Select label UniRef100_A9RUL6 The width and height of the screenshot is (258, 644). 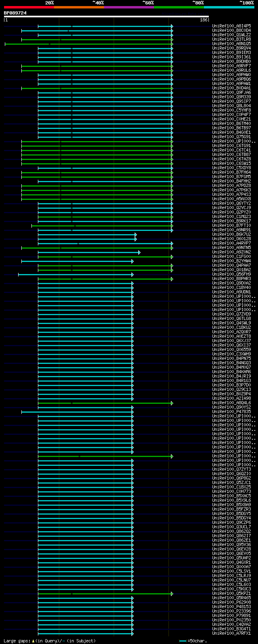pyautogui.click(x=231, y=70)
